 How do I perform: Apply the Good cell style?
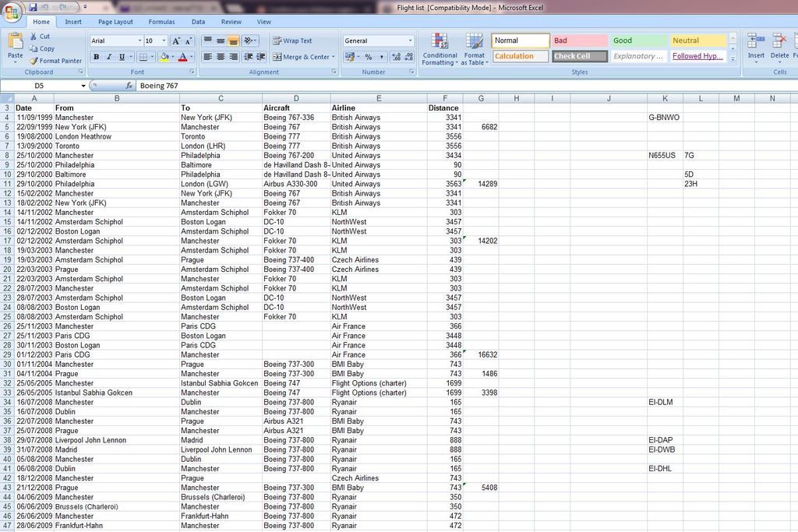pyautogui.click(x=639, y=41)
